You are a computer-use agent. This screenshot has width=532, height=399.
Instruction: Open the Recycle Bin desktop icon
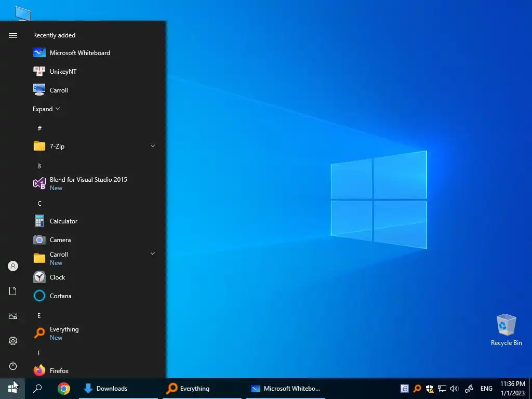click(506, 330)
